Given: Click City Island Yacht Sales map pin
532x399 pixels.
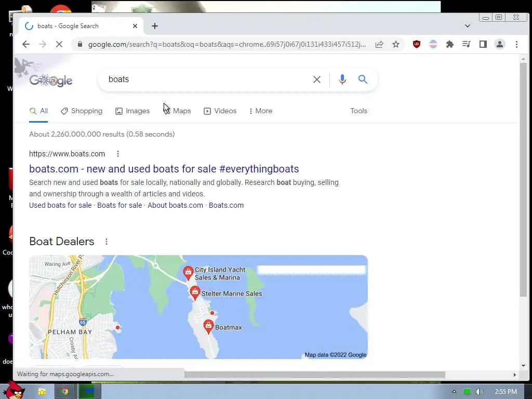Looking at the screenshot, I should pos(188,273).
